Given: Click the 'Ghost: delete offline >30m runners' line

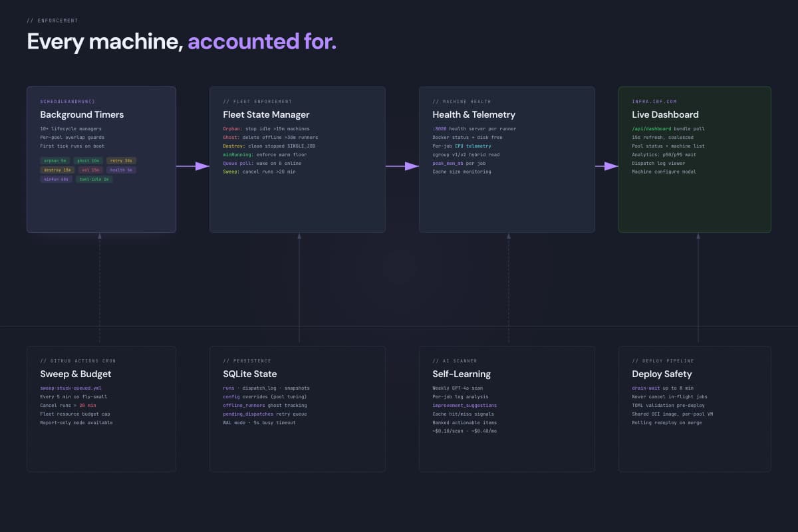Looking at the screenshot, I should point(271,137).
